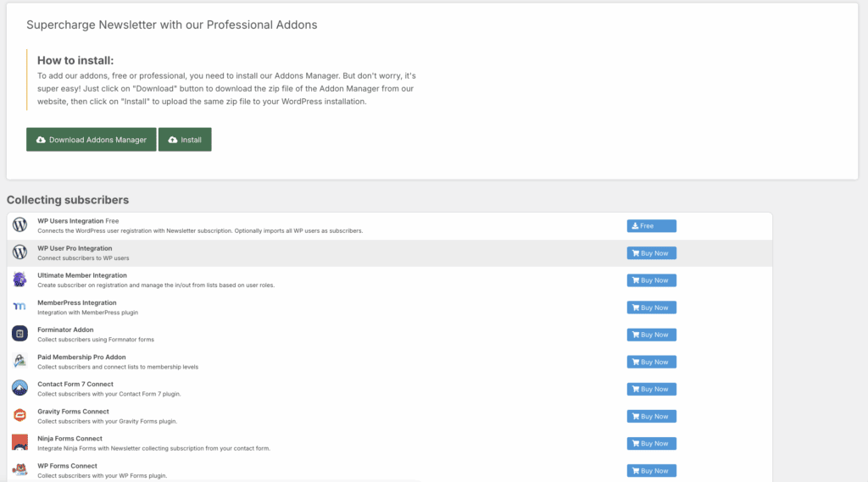Buy the Gravity Forms Connect addon
The image size is (868, 482).
coord(652,416)
